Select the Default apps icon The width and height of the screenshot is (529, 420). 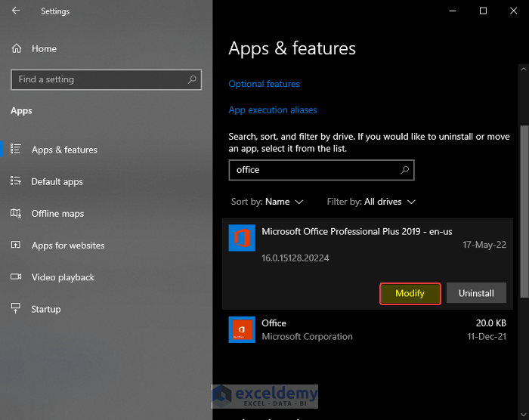pyautogui.click(x=16, y=181)
